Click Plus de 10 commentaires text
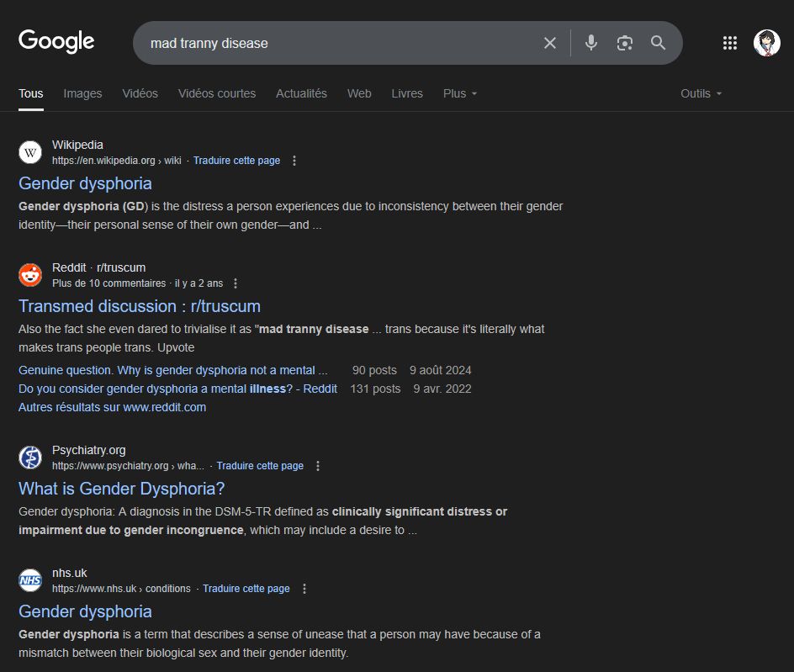 (x=109, y=283)
